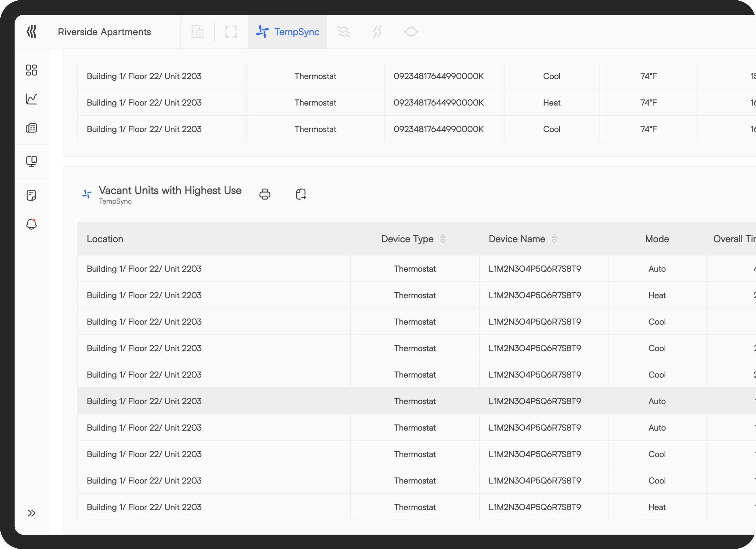The height and width of the screenshot is (549, 756).
Task: Click the rightmost valve icon in top toolbar
Action: [411, 32]
